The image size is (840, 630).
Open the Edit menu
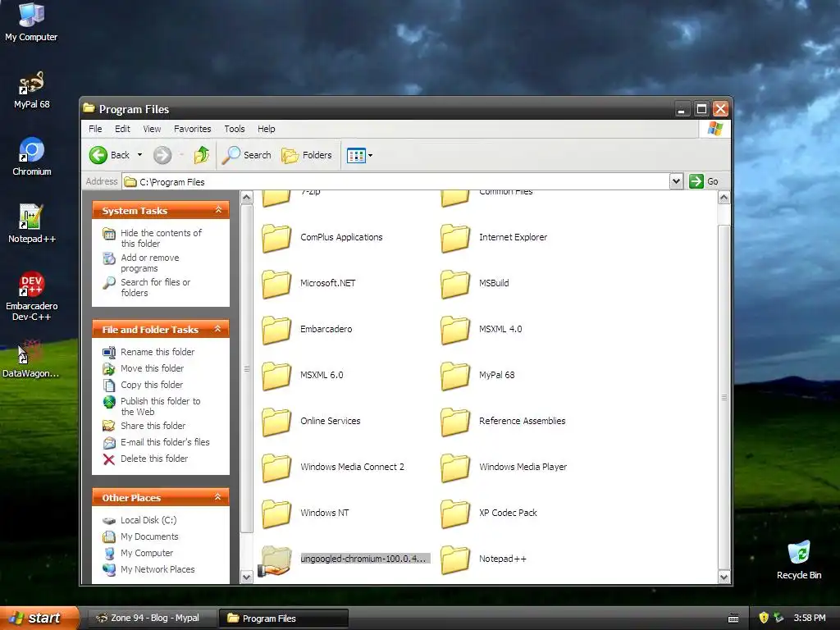pos(122,129)
